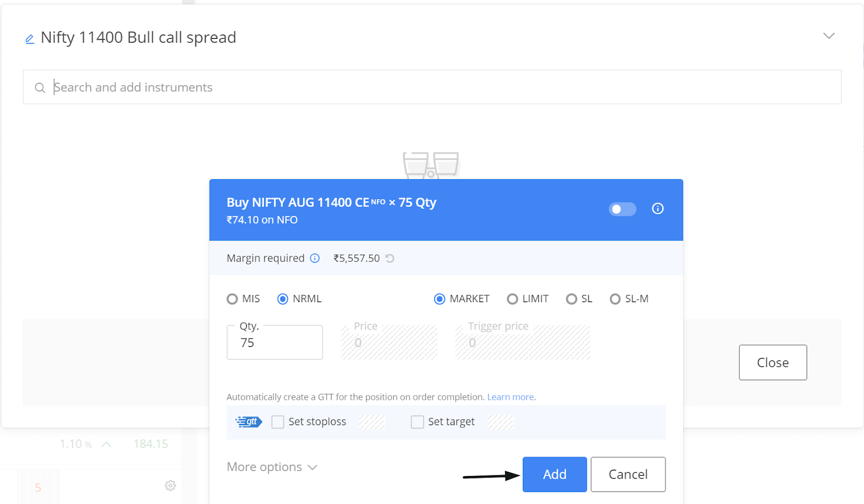Enable the Set target checkbox

[x=417, y=422]
